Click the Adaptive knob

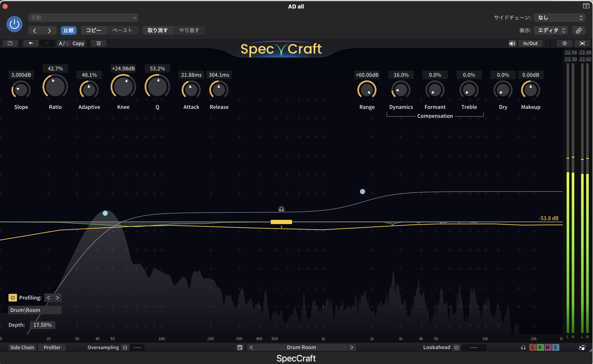[x=89, y=90]
